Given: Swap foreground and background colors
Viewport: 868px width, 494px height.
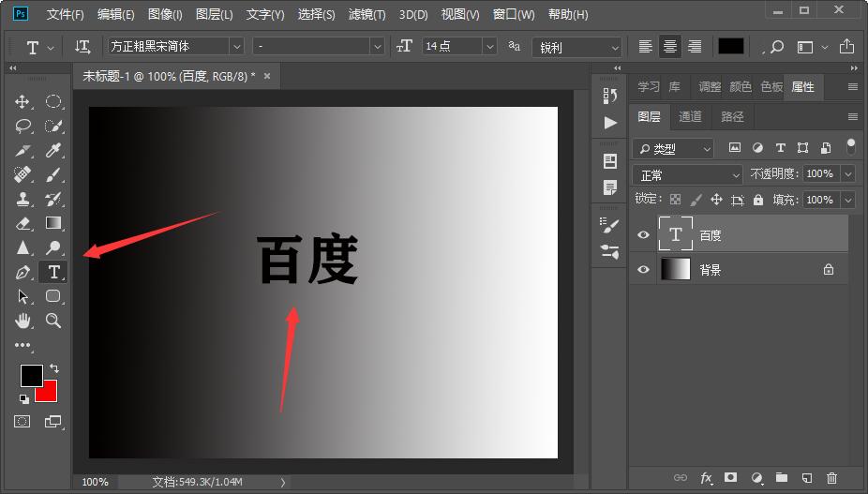Looking at the screenshot, I should [x=54, y=367].
